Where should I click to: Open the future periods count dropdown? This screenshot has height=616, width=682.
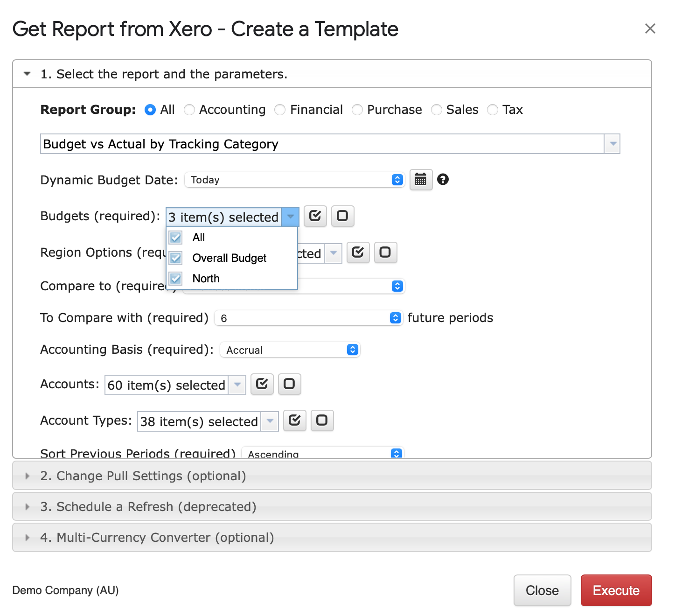[308, 318]
